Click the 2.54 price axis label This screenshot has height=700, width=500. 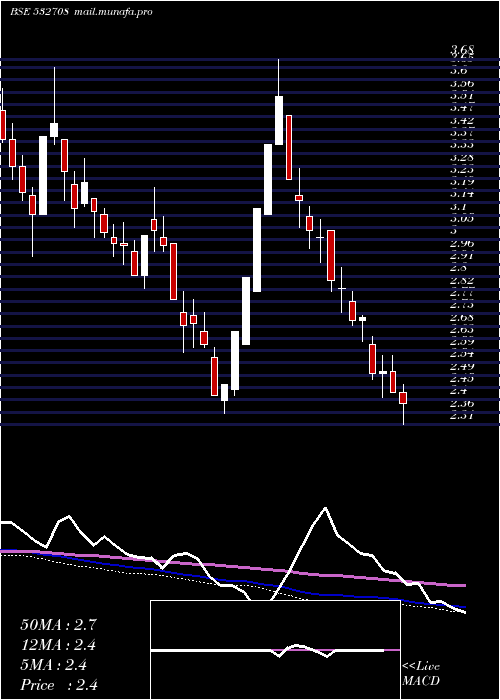point(462,355)
